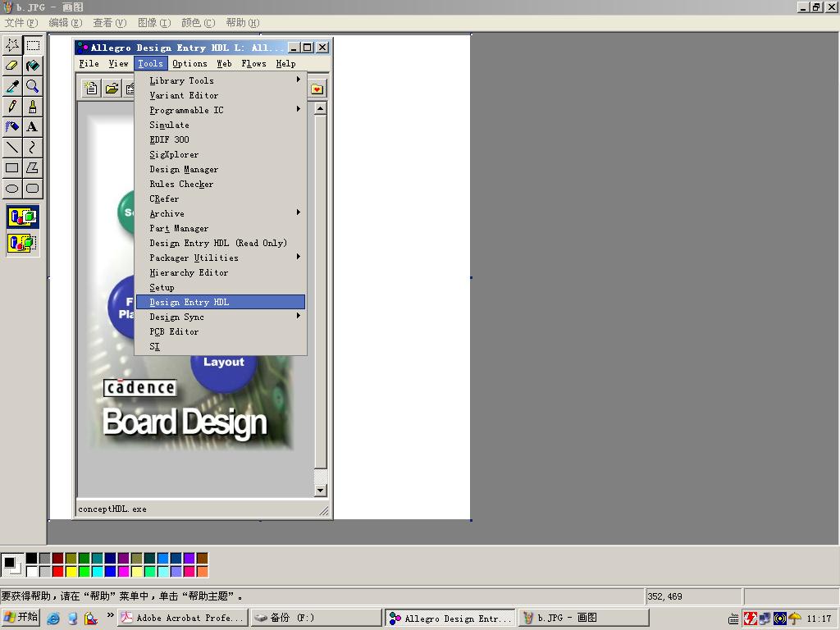840x630 pixels.
Task: Open Paint's 文件 (File) menu
Action: point(21,22)
